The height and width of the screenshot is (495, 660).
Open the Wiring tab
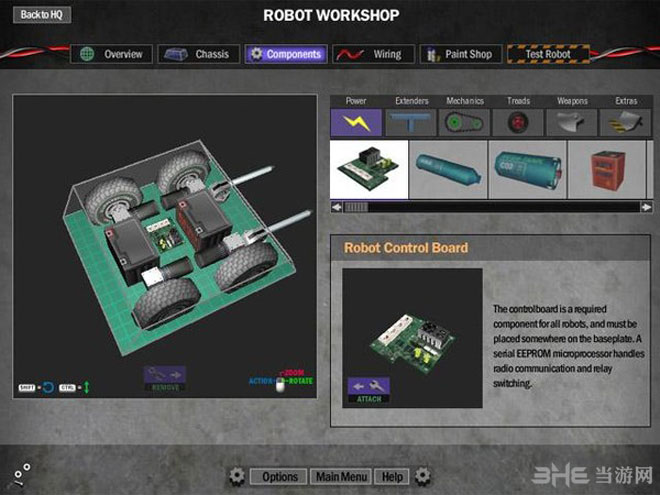click(372, 54)
